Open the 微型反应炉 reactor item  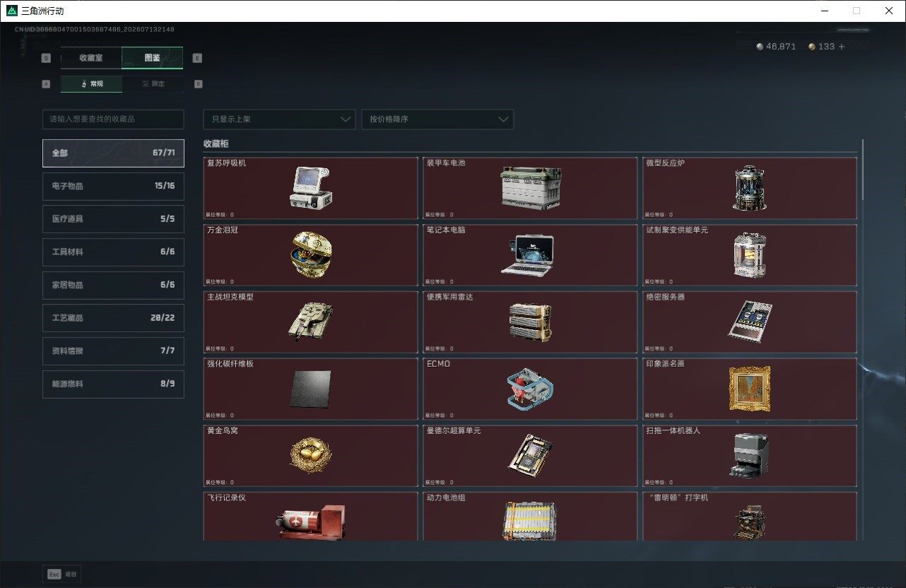749,188
